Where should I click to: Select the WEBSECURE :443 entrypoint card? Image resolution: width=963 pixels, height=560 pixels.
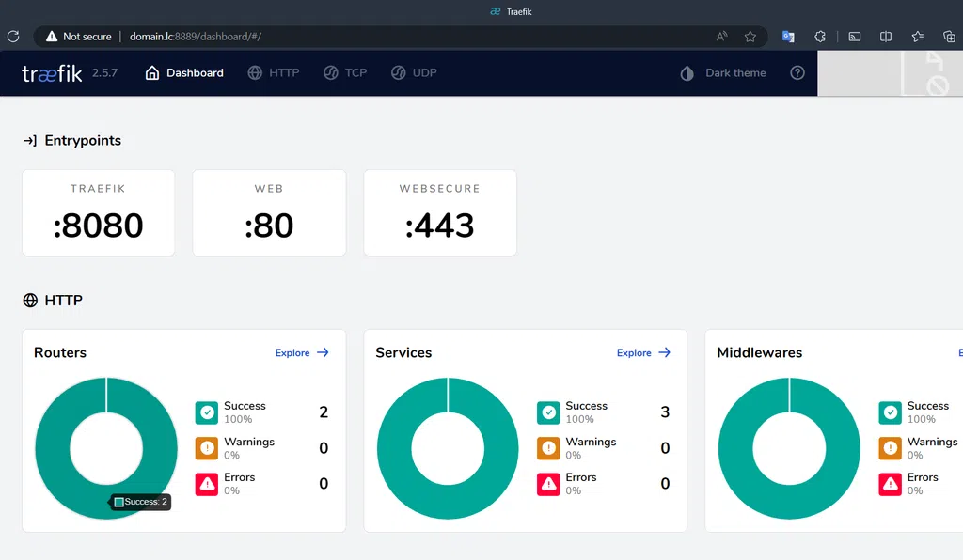[x=440, y=213]
